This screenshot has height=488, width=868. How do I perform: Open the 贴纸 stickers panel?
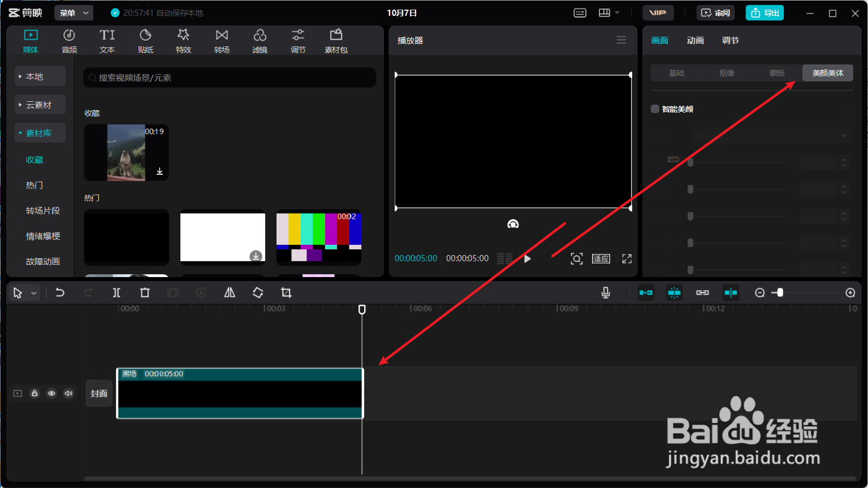click(x=145, y=41)
